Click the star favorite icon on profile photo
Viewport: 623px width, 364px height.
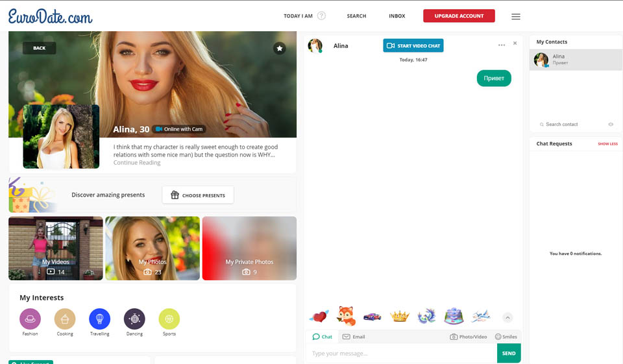279,49
